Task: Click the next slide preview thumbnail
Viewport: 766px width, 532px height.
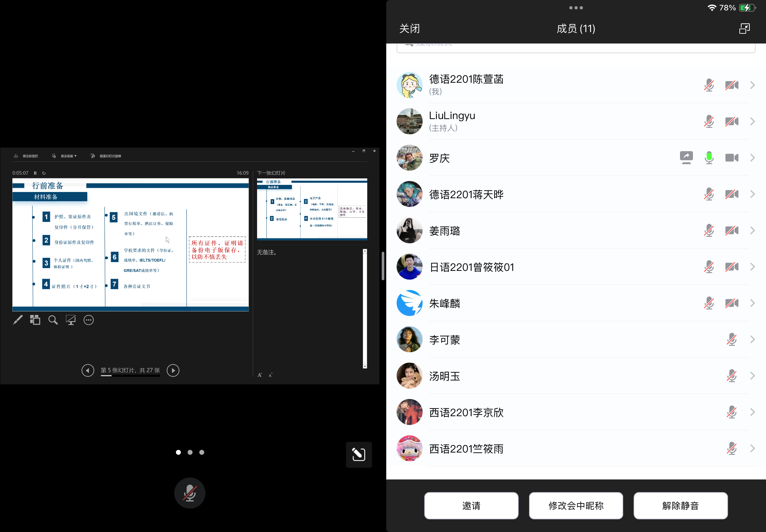Action: 312,209
